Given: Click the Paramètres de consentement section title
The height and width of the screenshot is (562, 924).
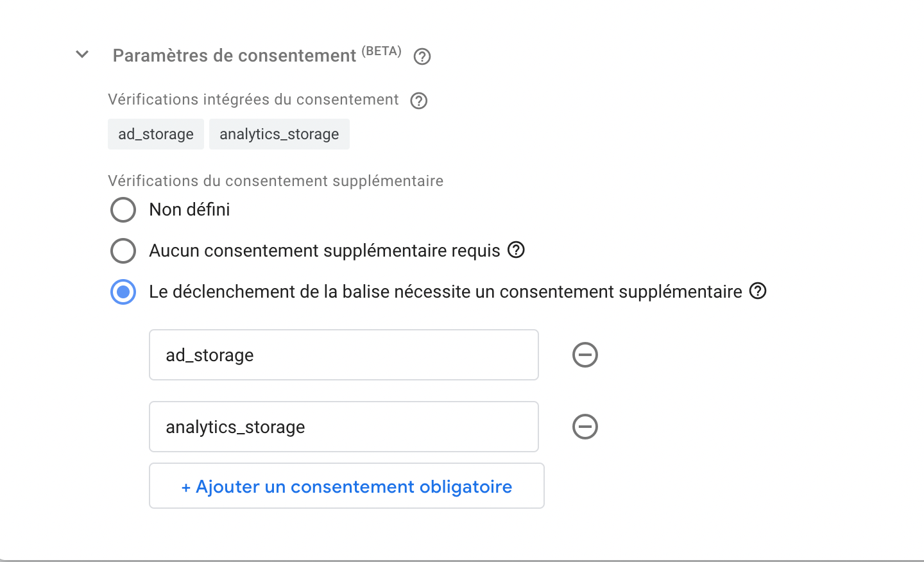Looking at the screenshot, I should click(x=234, y=56).
